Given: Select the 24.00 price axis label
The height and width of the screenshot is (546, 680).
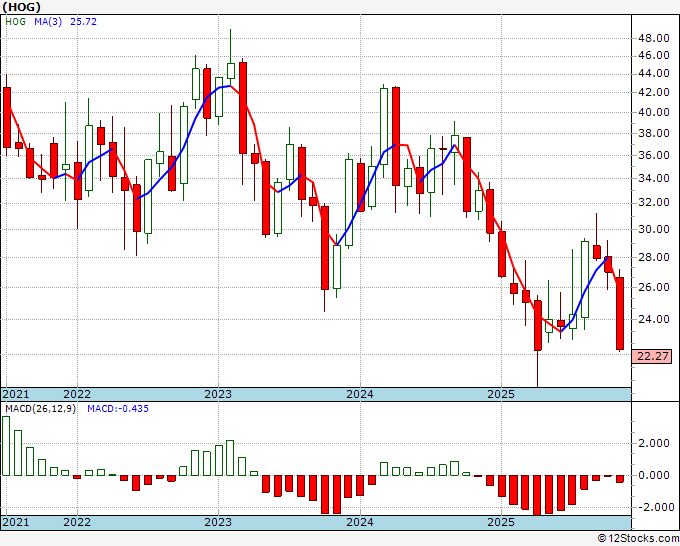Looking at the screenshot, I should 654,319.
